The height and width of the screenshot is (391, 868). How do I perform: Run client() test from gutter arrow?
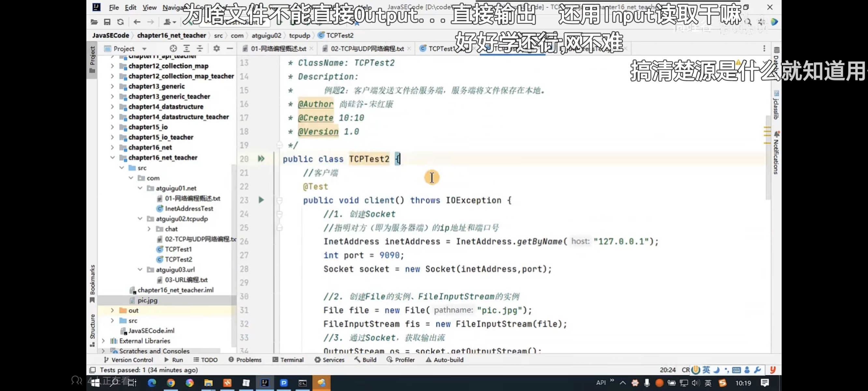tap(261, 200)
